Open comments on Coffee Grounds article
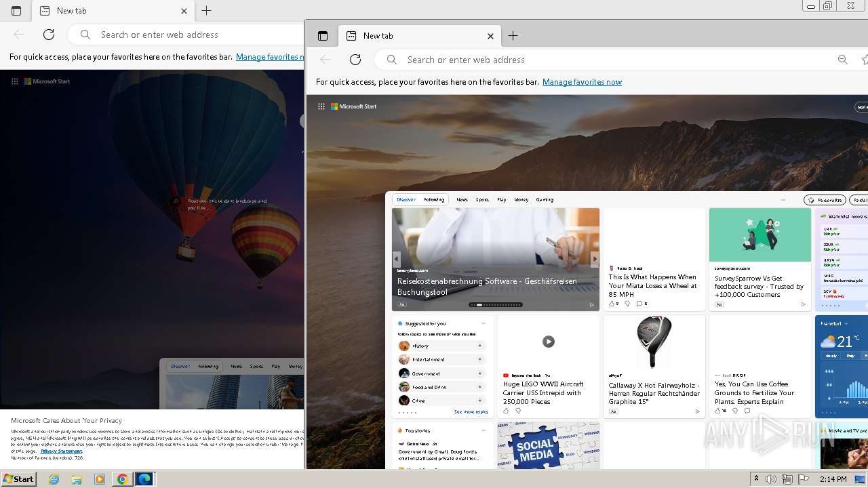 click(747, 411)
